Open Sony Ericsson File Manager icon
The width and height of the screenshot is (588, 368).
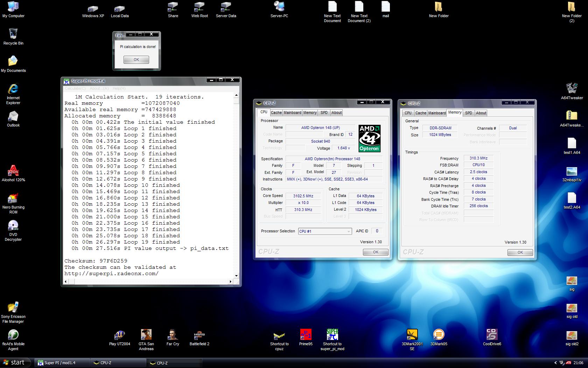(13, 313)
